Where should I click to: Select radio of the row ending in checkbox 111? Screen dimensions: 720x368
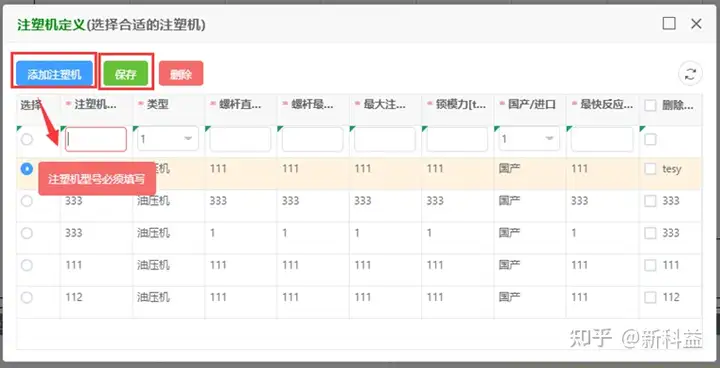[27, 265]
